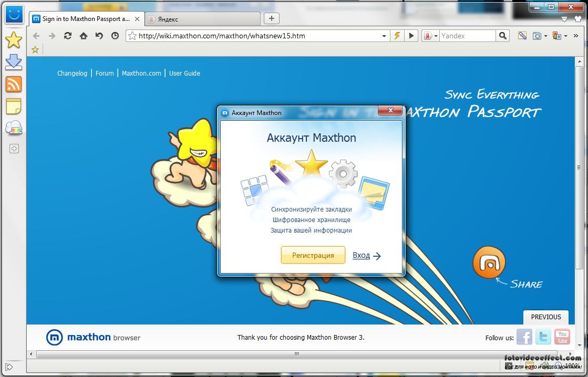Click the maxthon browser logo in footer
The image size is (588, 377).
(x=93, y=337)
